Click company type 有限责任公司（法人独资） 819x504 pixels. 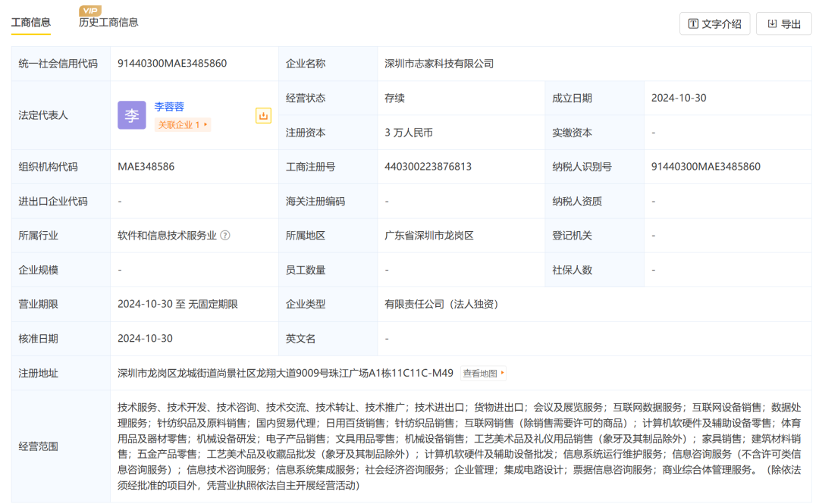coord(442,304)
